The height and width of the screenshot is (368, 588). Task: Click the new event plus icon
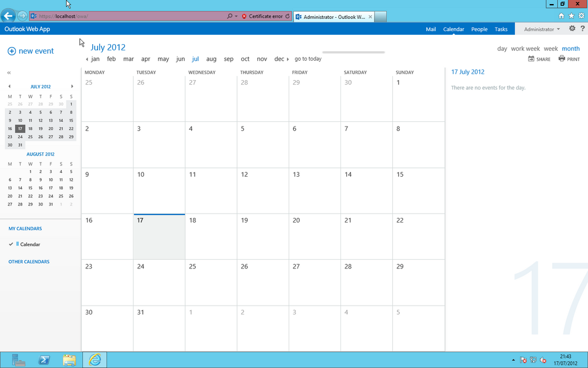point(12,51)
